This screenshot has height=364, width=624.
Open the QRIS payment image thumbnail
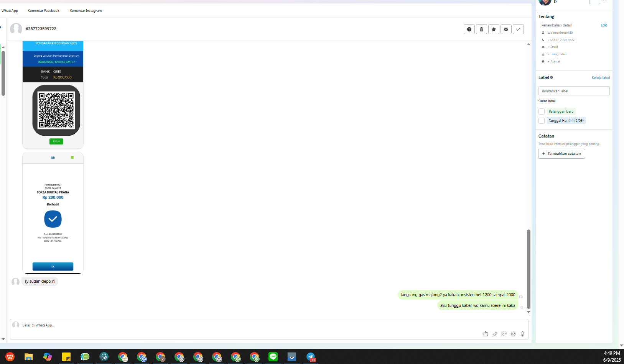tap(53, 95)
